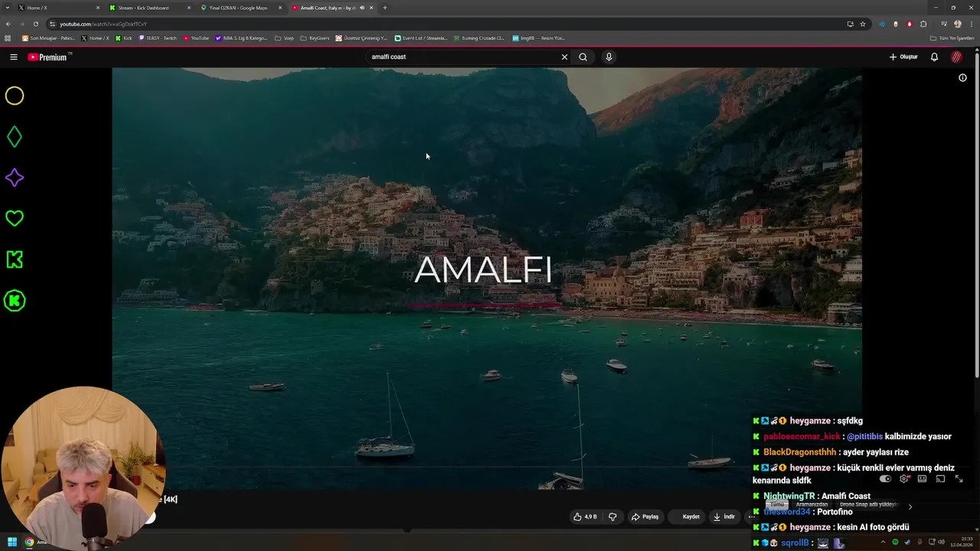This screenshot has height=551, width=980.
Task: Click the green heart overlay icon
Action: tap(15, 219)
